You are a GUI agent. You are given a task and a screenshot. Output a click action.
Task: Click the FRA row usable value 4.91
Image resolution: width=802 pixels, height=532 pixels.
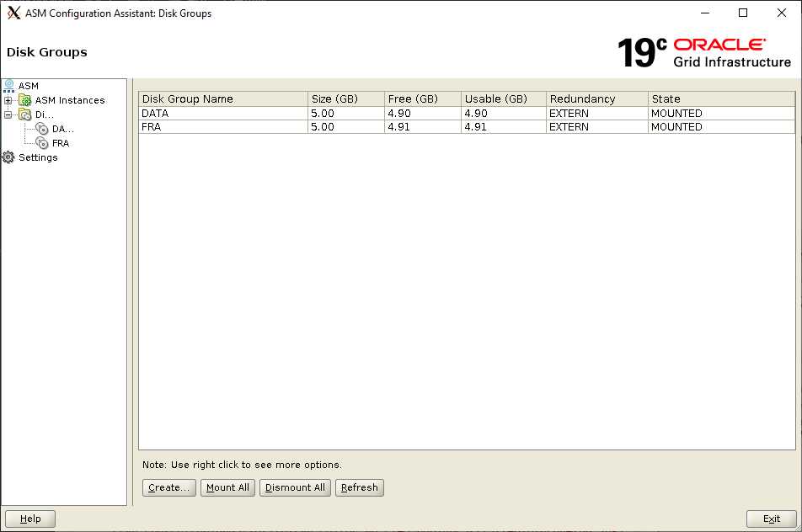(x=504, y=127)
